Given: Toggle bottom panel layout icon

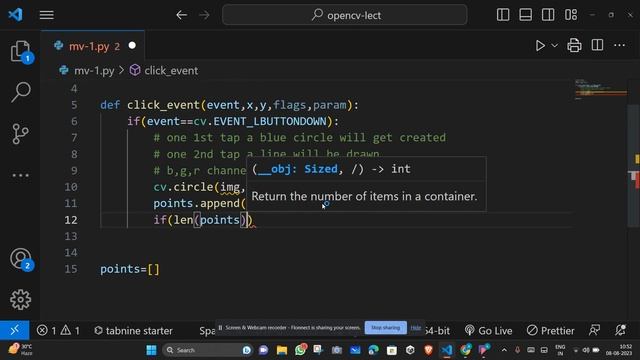Looking at the screenshot, I should coord(525,15).
